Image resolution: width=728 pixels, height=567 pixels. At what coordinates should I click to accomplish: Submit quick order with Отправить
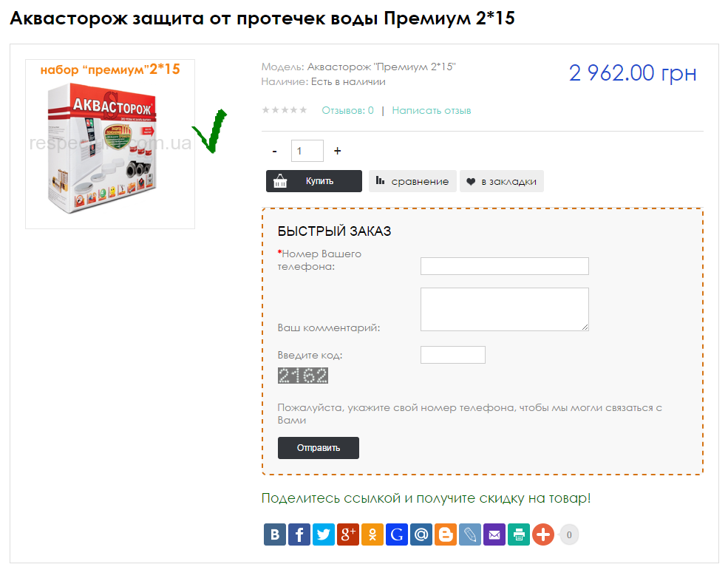(319, 448)
